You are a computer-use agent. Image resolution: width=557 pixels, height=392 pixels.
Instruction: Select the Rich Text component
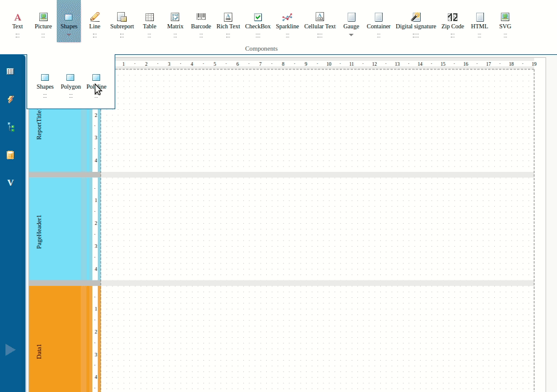pyautogui.click(x=228, y=21)
